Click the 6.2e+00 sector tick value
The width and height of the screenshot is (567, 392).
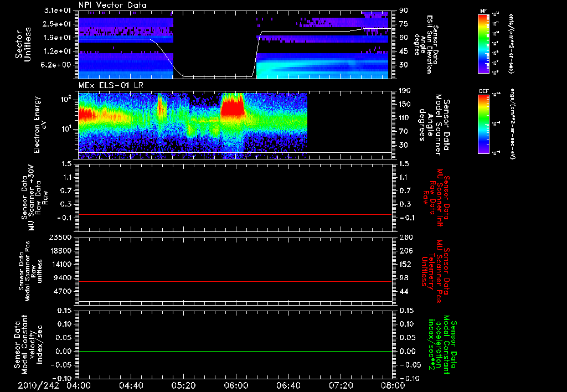click(55, 65)
